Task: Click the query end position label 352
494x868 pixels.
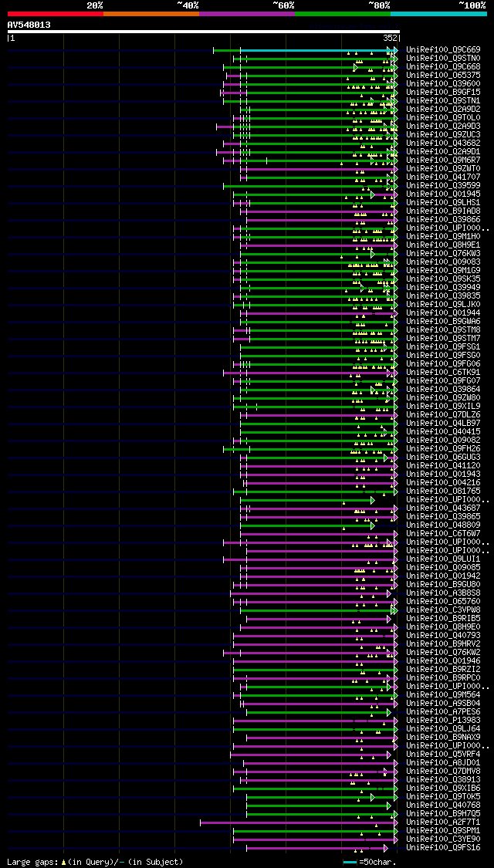Action: click(390, 39)
